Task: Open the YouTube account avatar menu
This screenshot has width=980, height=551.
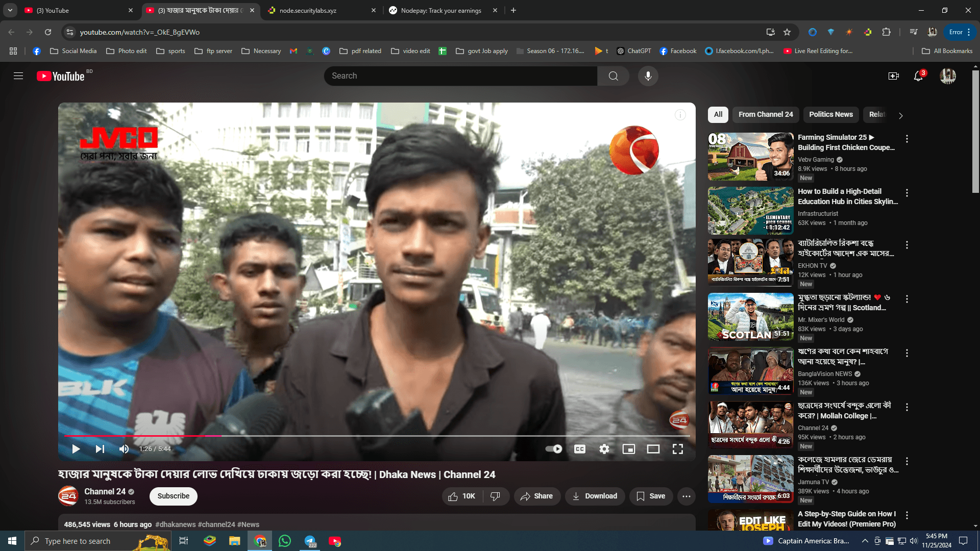Action: pos(948,76)
